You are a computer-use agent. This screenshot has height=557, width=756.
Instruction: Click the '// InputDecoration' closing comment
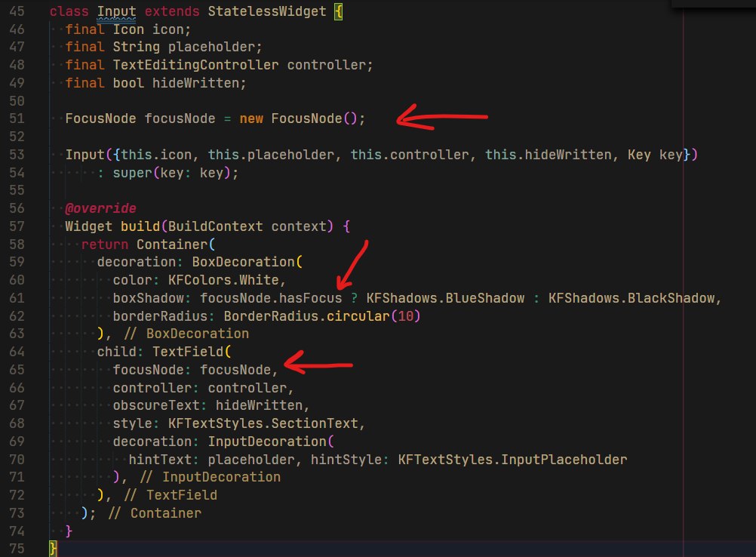point(210,478)
